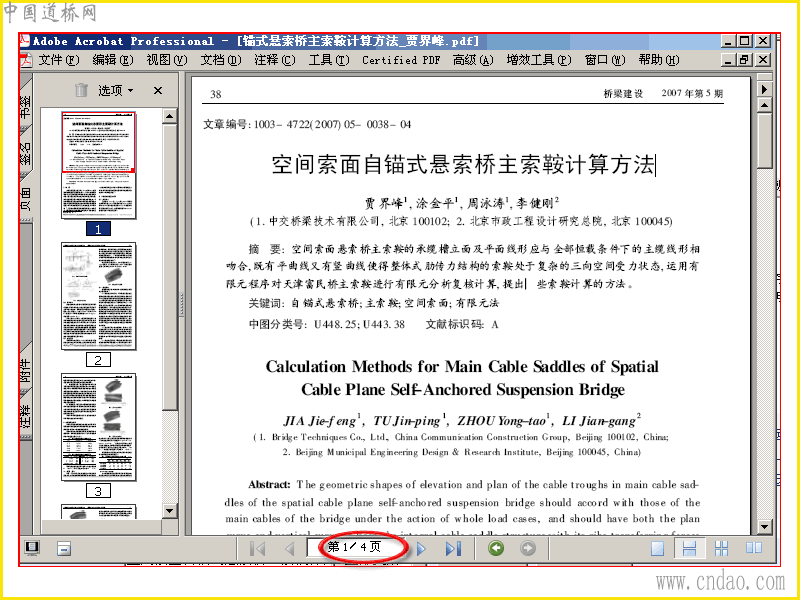This screenshot has height=600, width=800.
Task: Switch to the 注释 comments side tab
Action: tap(26, 416)
